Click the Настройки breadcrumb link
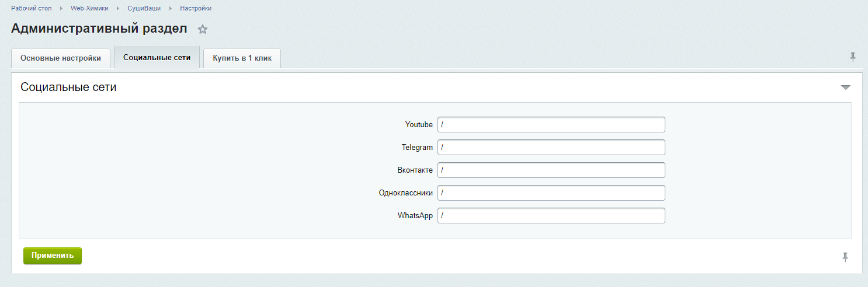 pyautogui.click(x=196, y=9)
